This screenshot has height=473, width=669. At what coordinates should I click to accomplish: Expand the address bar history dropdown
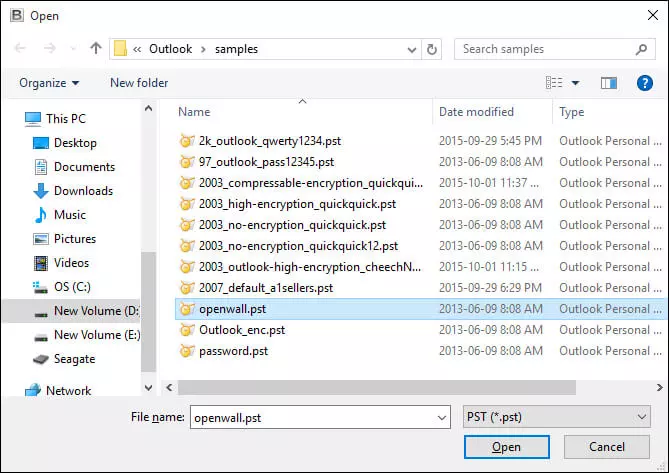coord(410,49)
